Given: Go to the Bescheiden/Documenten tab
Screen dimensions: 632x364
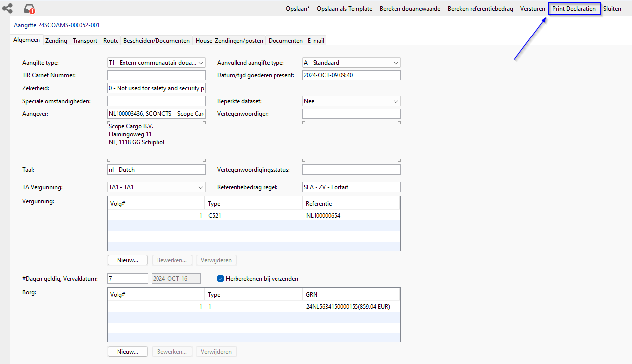Looking at the screenshot, I should pyautogui.click(x=157, y=41).
